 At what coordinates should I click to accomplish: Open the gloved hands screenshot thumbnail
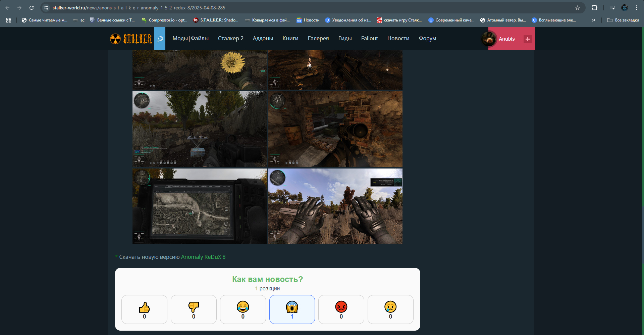(x=335, y=206)
